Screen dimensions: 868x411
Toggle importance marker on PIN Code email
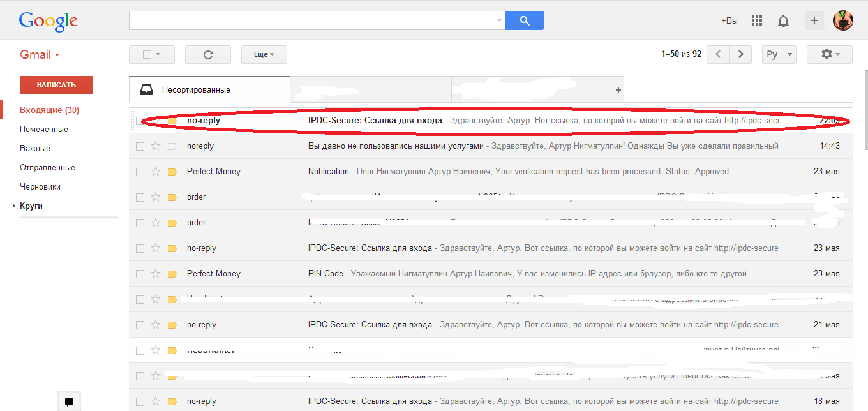(x=172, y=274)
